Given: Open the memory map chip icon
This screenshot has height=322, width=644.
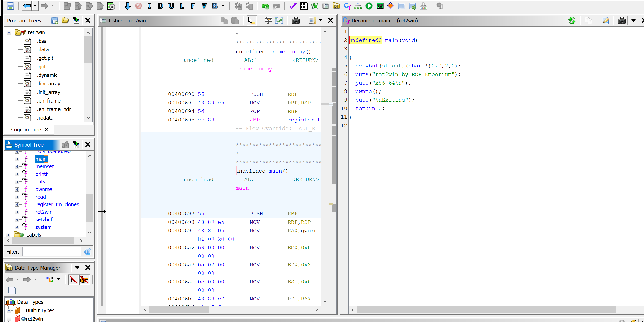Looking at the screenshot, I should coord(380,6).
